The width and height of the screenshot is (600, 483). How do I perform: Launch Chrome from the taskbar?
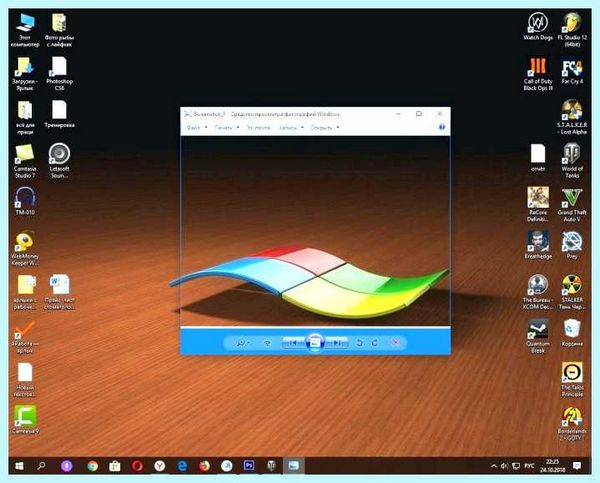[93, 466]
